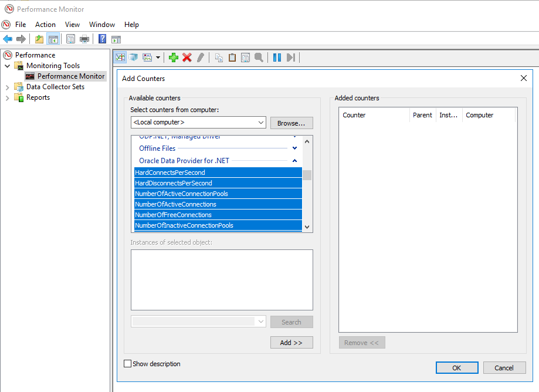This screenshot has width=539, height=392.
Task: Click the counter list scrollbar down arrow
Action: [x=307, y=227]
